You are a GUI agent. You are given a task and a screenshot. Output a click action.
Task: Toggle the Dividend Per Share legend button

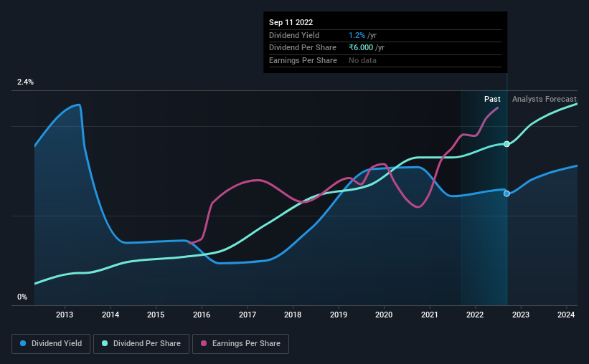pos(141,344)
